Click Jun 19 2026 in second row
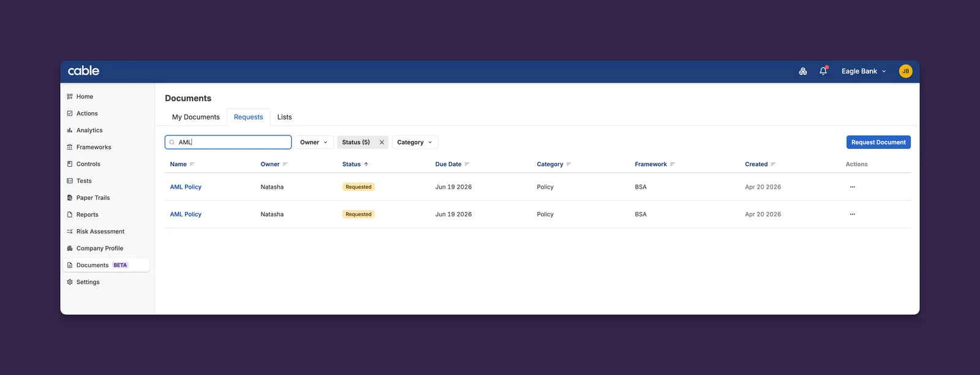Screen dimensions: 980x375 coord(453,214)
